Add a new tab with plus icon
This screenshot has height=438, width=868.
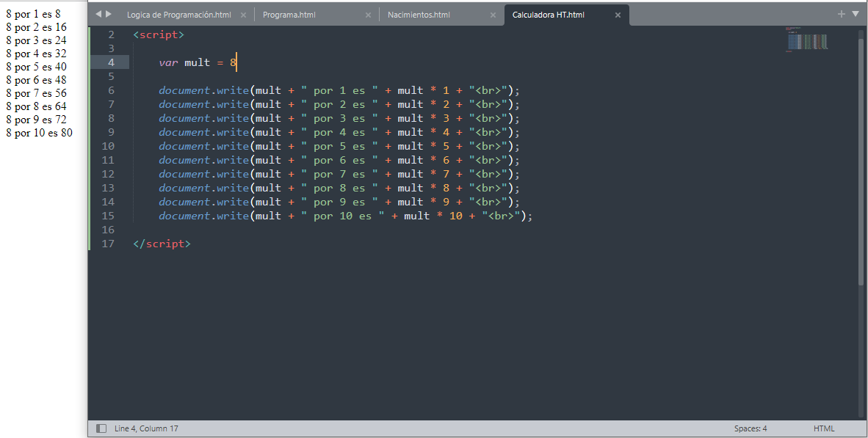842,14
